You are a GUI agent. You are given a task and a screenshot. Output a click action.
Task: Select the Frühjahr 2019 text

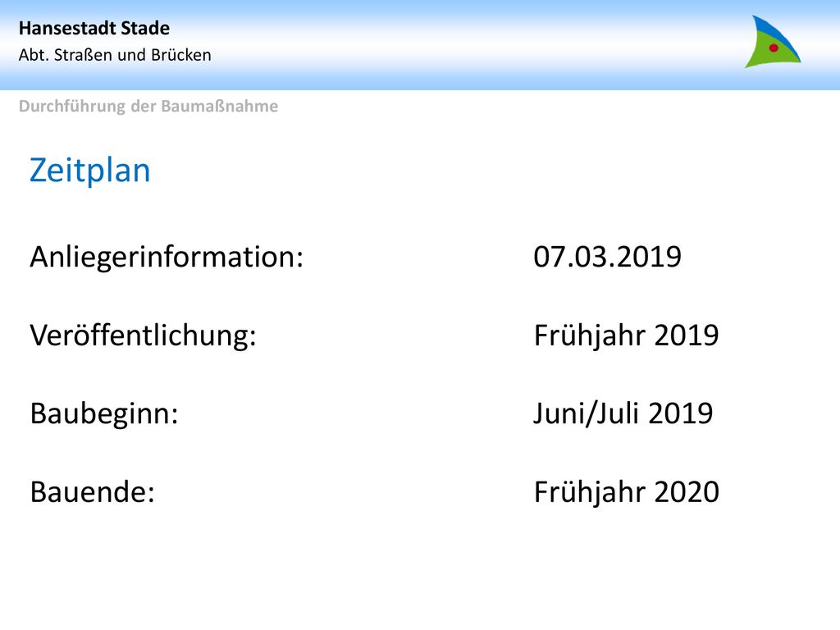pyautogui.click(x=626, y=336)
